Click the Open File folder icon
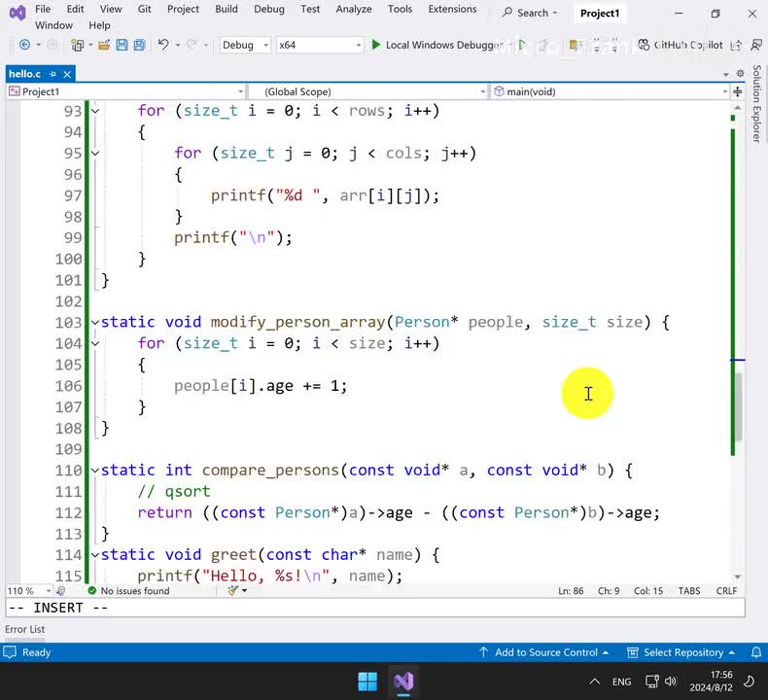Image resolution: width=768 pixels, height=700 pixels. coord(104,45)
